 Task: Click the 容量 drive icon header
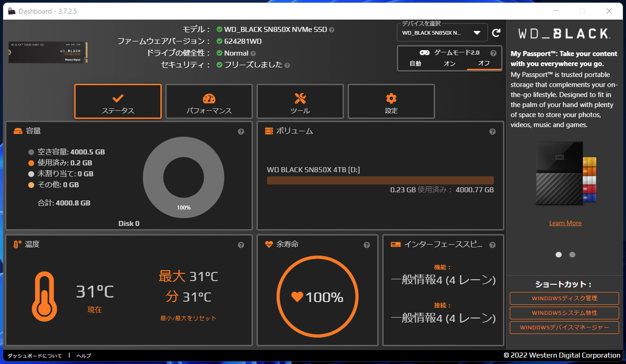click(18, 131)
